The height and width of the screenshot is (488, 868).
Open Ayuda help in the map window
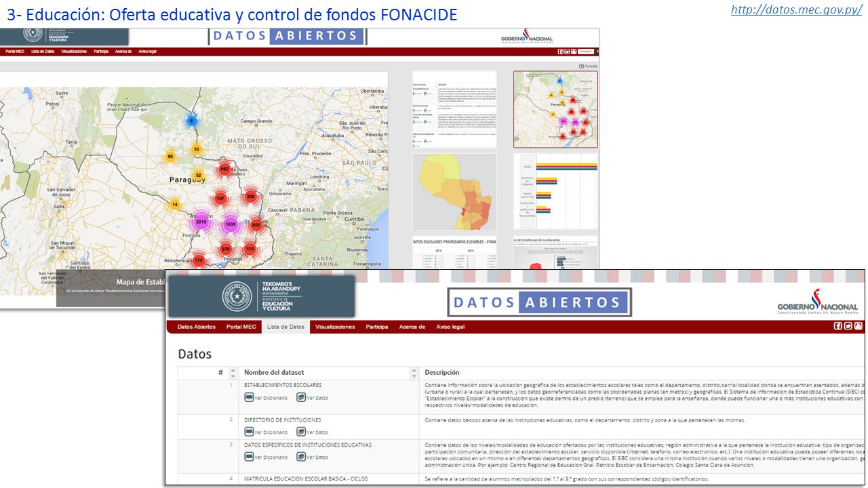(x=588, y=66)
